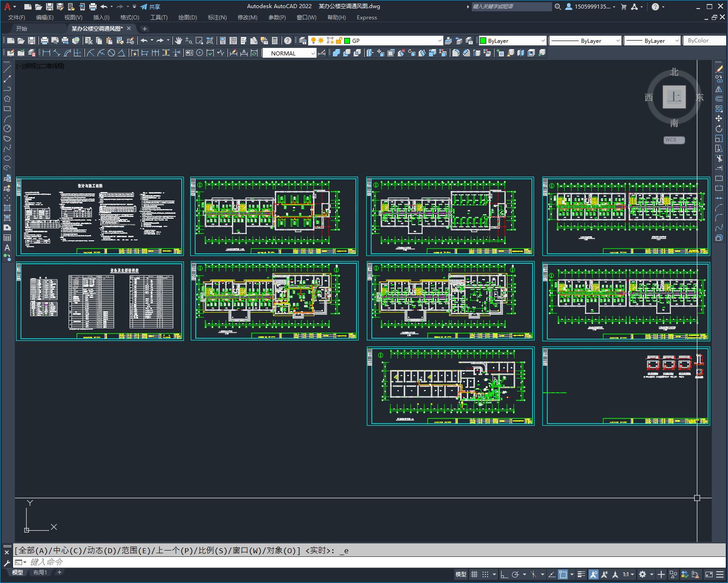This screenshot has width=728, height=583.
Task: Open the 修改(M) menu
Action: tap(247, 18)
